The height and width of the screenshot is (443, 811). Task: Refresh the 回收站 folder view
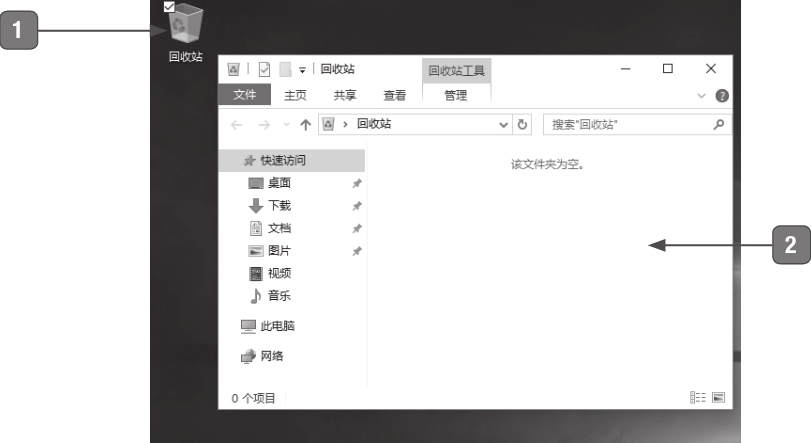coord(522,124)
